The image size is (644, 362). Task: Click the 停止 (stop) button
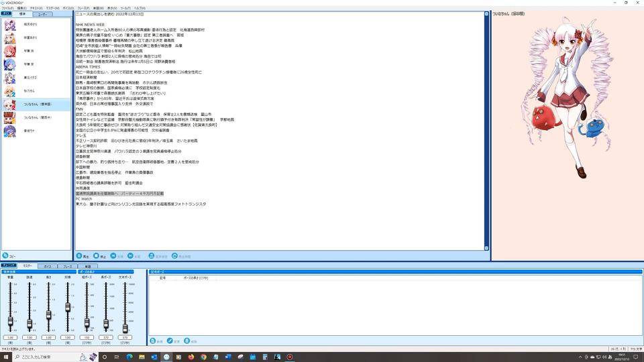(x=100, y=256)
